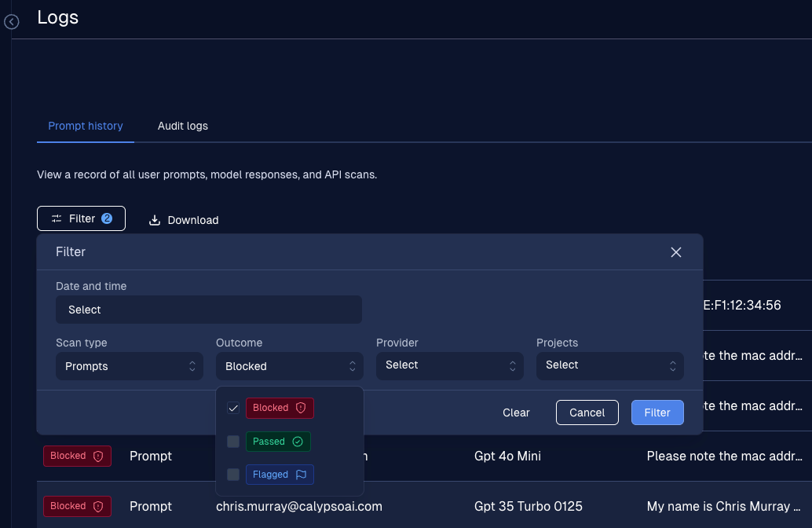
Task: Open the Scan type Prompts dropdown
Action: (x=130, y=366)
